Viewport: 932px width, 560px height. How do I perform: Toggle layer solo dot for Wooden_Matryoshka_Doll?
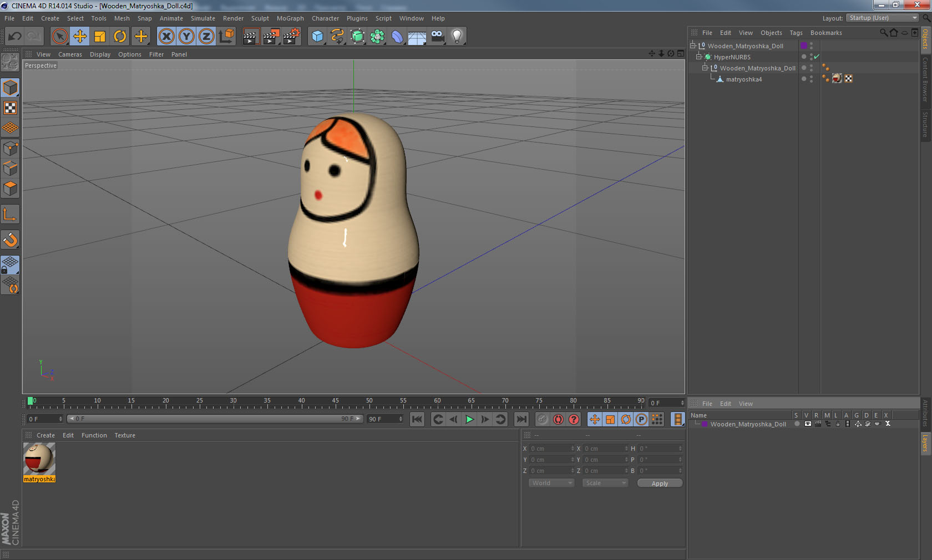click(797, 424)
